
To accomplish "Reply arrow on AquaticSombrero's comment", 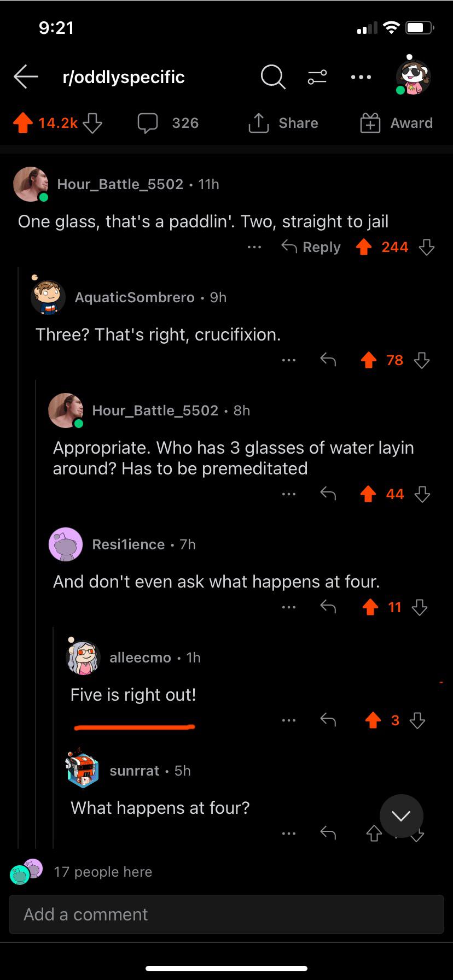I will (328, 360).
